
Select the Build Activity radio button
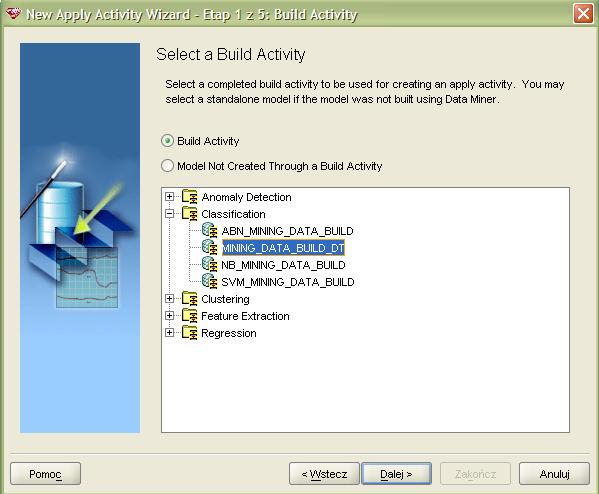167,141
